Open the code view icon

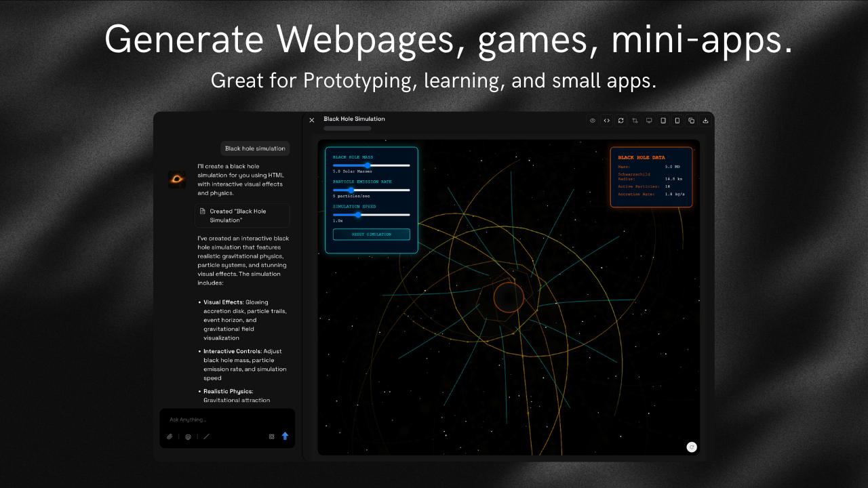(x=607, y=121)
